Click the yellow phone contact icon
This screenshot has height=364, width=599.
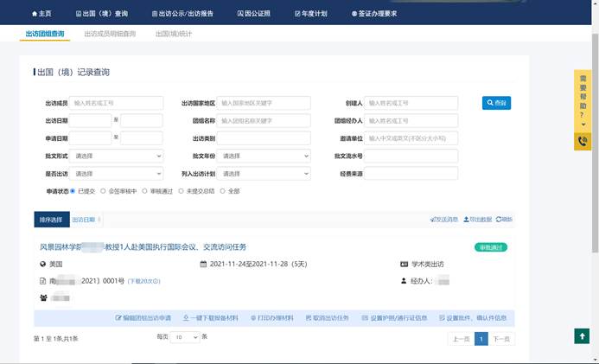tap(582, 141)
